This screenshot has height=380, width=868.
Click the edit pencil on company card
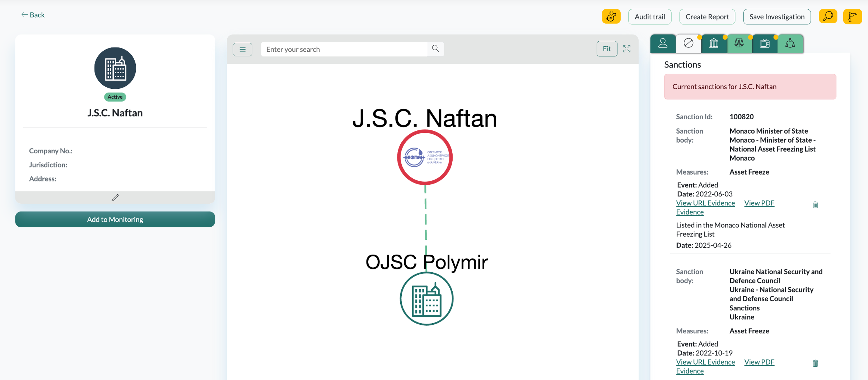[115, 198]
